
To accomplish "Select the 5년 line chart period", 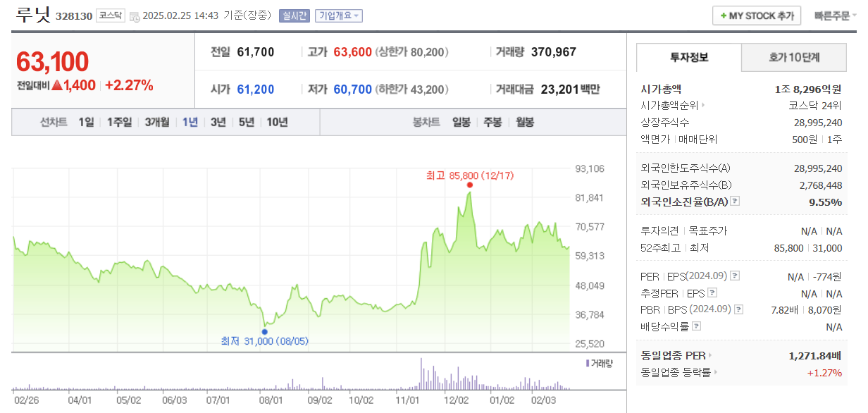I will (247, 122).
